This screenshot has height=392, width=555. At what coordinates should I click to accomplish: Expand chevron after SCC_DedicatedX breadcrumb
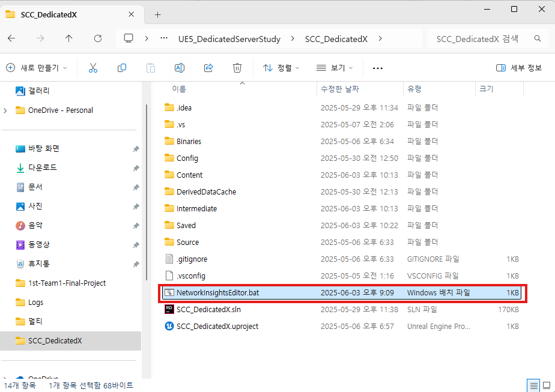point(380,38)
